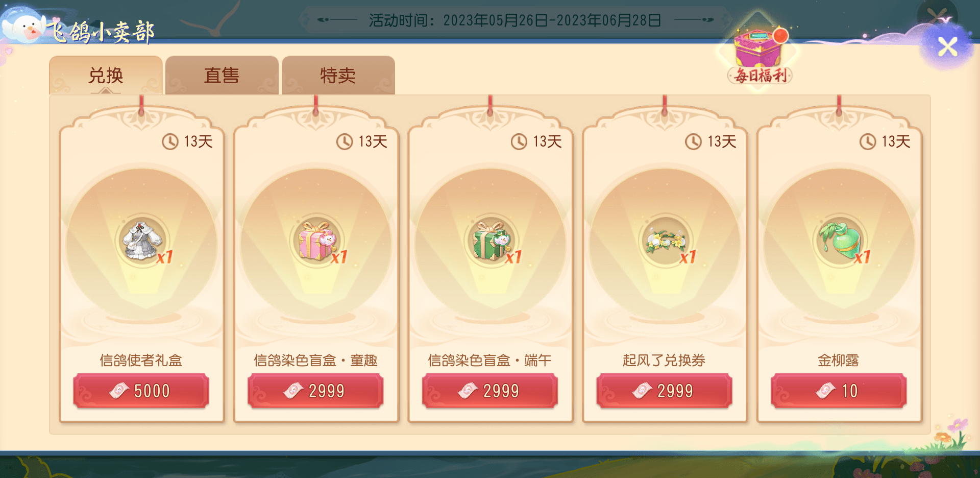980x478 pixels.
Task: Select the pink 童趣 blind box icon
Action: point(316,241)
